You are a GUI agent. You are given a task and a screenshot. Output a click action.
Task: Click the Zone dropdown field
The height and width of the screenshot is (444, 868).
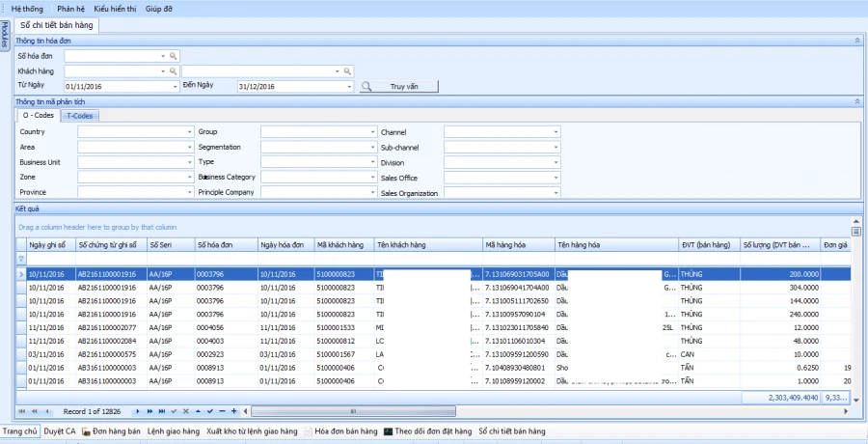pyautogui.click(x=136, y=178)
